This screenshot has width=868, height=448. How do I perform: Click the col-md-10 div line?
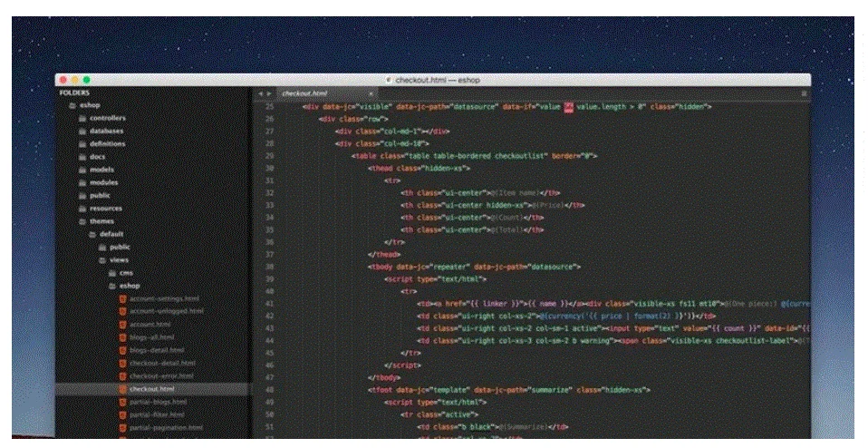click(382, 143)
